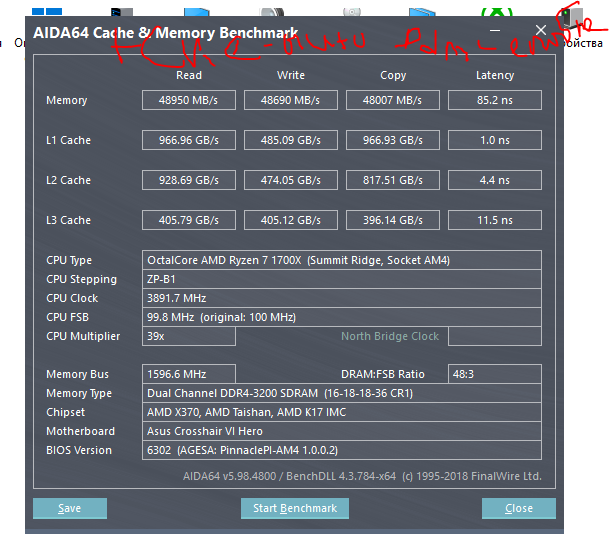The height and width of the screenshot is (541, 609).
Task: Select L1 Cache Read 966.96 GB/s
Action: click(x=189, y=140)
